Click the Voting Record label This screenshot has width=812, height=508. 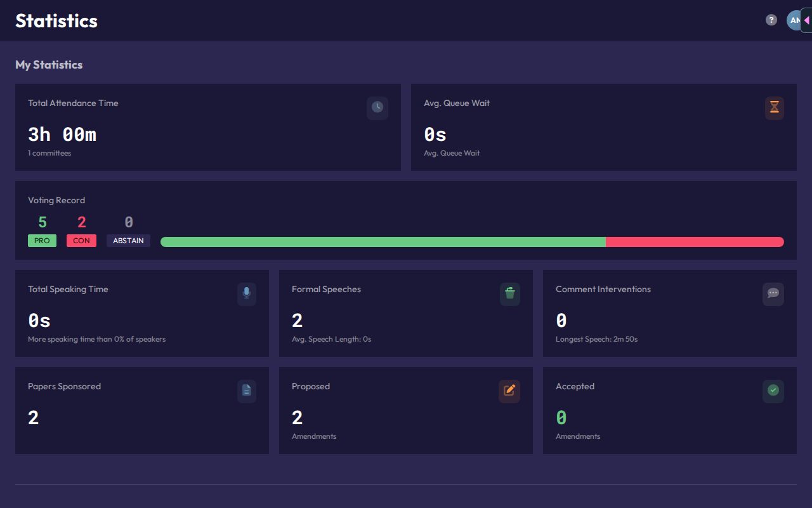[56, 200]
